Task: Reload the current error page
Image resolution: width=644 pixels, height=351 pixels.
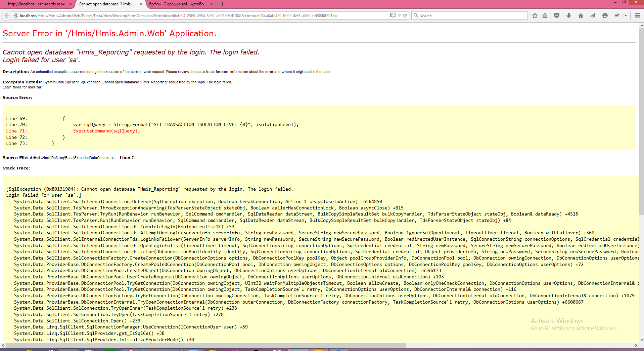Action: pyautogui.click(x=405, y=15)
